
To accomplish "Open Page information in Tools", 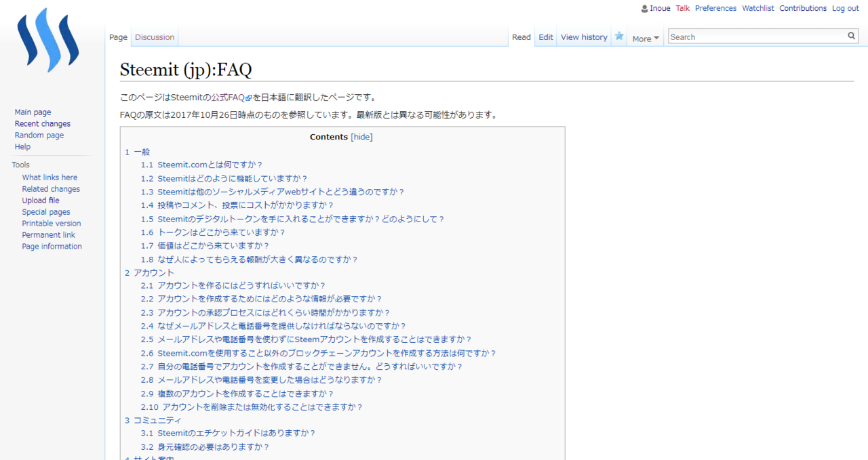I will [x=52, y=247].
